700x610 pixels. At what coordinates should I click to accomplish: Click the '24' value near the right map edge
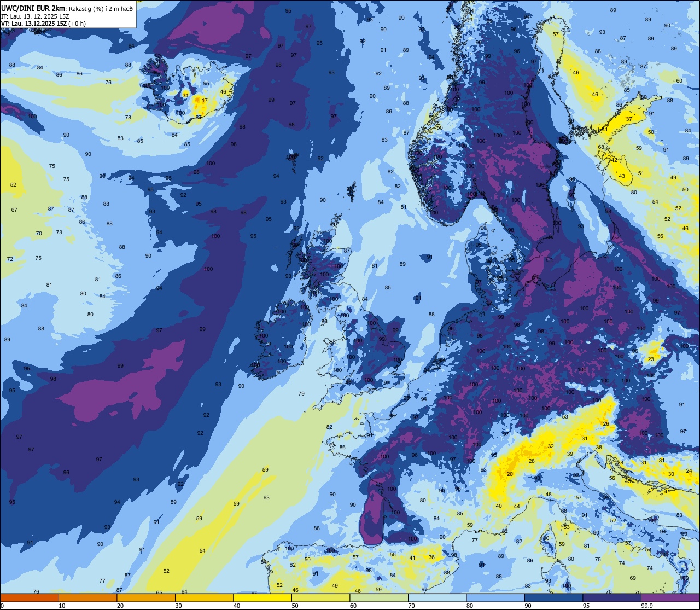pos(689,470)
